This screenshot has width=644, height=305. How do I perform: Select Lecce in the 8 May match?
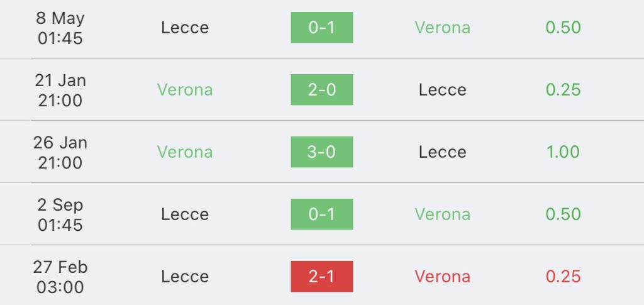click(185, 28)
